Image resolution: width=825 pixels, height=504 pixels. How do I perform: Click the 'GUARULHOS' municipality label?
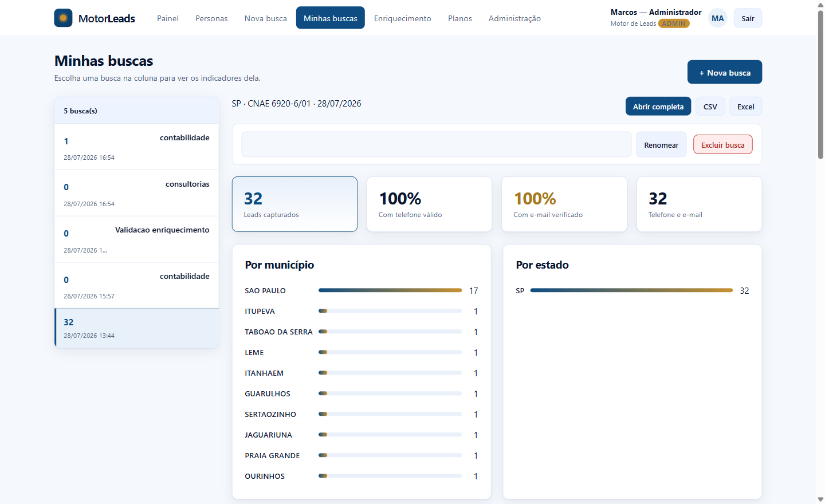pyautogui.click(x=268, y=394)
